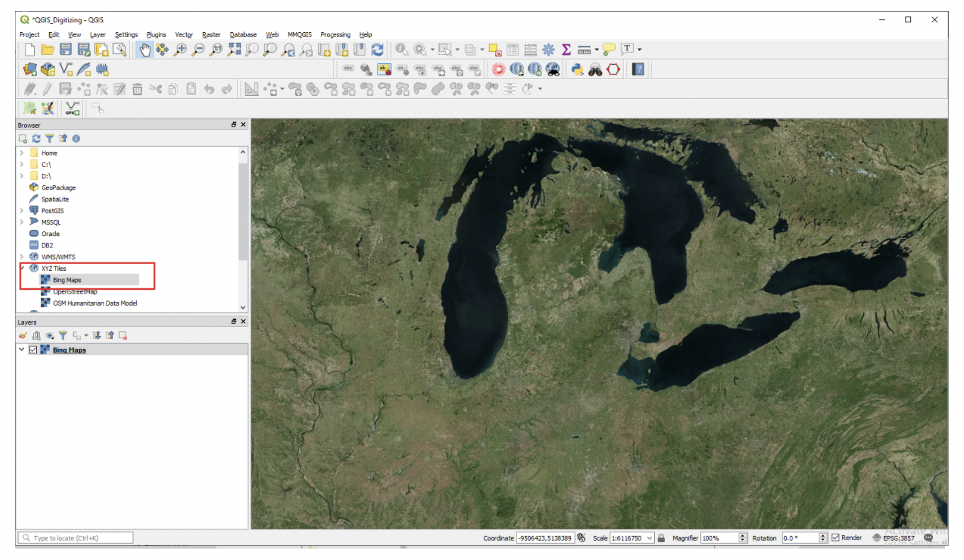Click the Cut Features scissors icon
Viewport: 964px width, 560px height.
click(x=155, y=89)
